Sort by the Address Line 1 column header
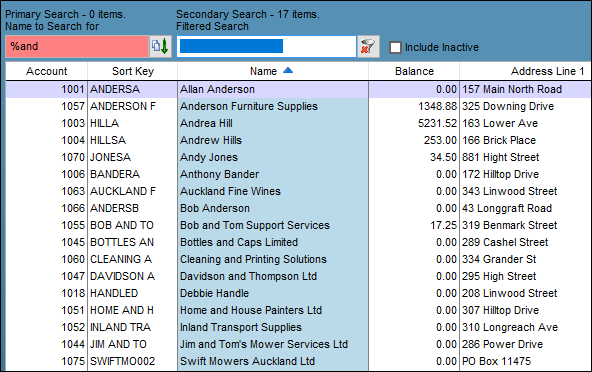The height and width of the screenshot is (372, 592). (525, 71)
